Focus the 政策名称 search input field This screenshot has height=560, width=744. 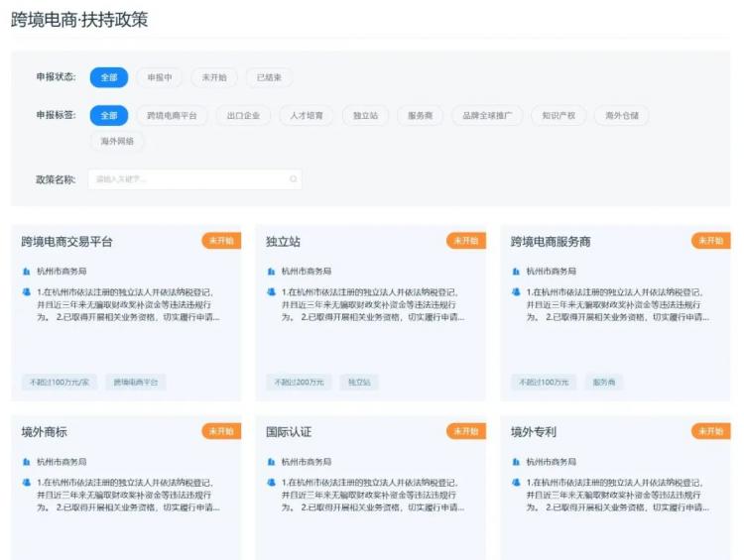tap(195, 179)
